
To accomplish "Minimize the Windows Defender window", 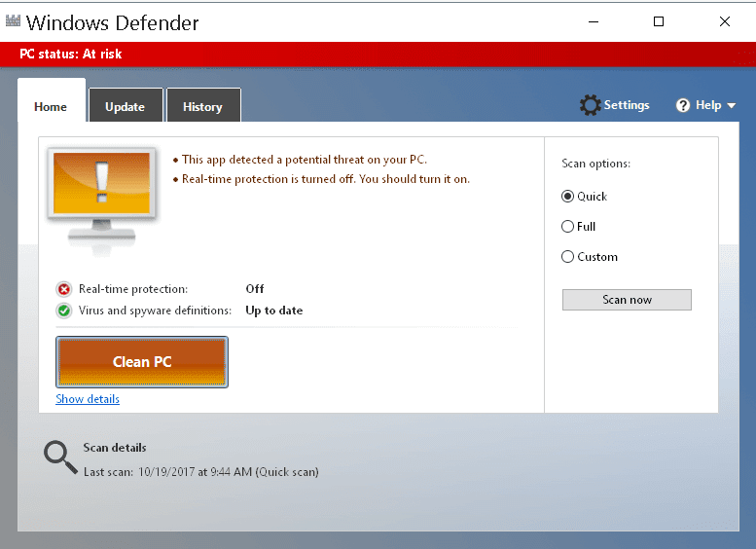I will pyautogui.click(x=594, y=21).
